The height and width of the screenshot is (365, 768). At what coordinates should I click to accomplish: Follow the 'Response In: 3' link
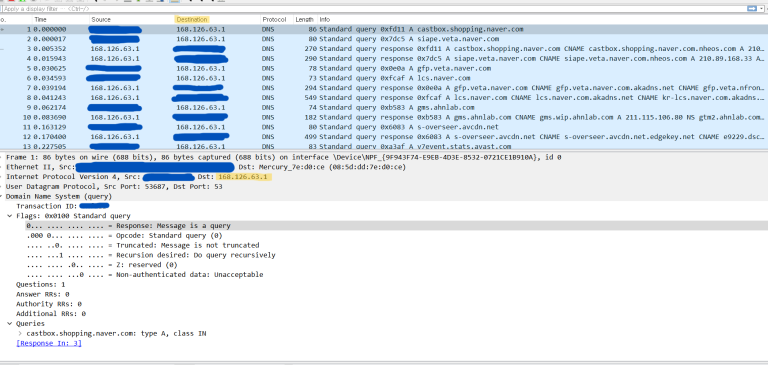tap(49, 343)
